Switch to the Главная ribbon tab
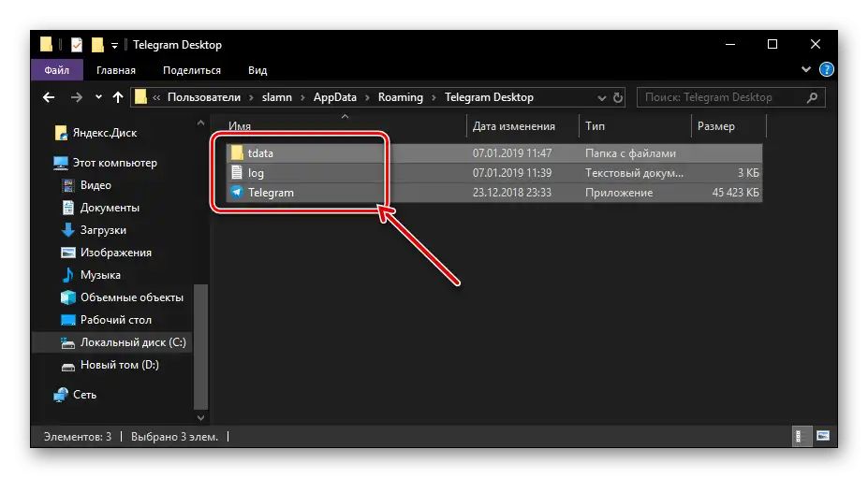868x478 pixels. (116, 70)
